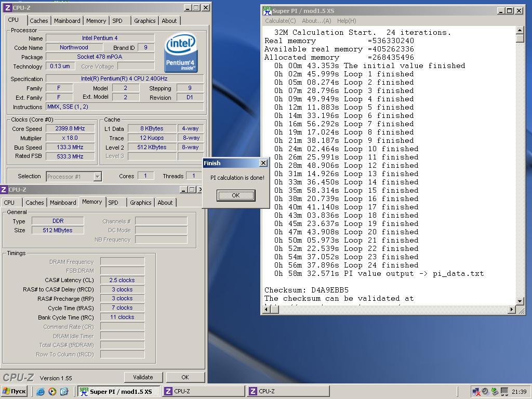Image resolution: width=532 pixels, height=399 pixels.
Task: Click the 2399.8 MHz core speed value
Action: tap(70, 129)
